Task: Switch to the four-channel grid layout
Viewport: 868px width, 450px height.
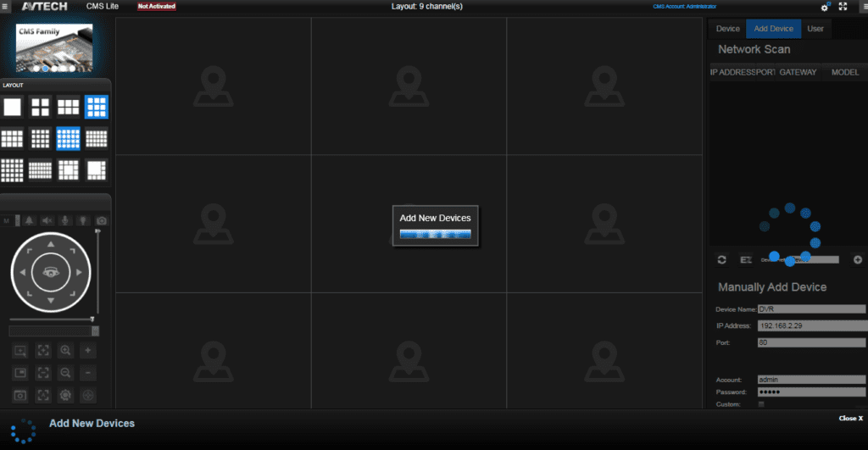Action: [41, 107]
